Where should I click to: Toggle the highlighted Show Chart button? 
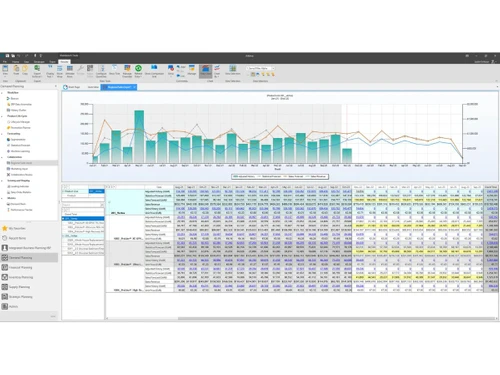tap(206, 71)
